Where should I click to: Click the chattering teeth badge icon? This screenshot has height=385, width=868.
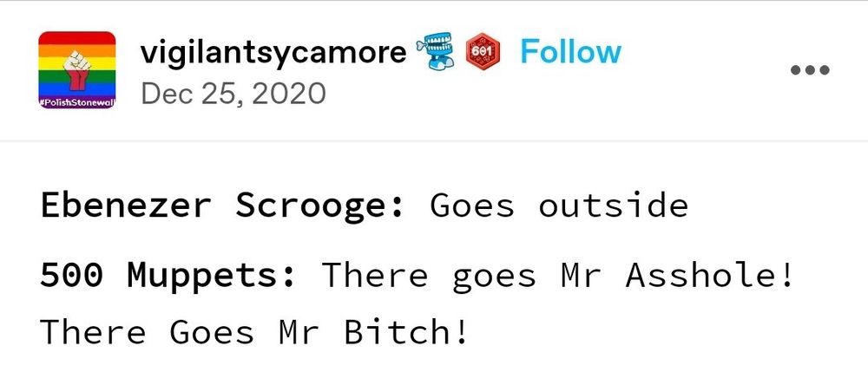click(434, 51)
